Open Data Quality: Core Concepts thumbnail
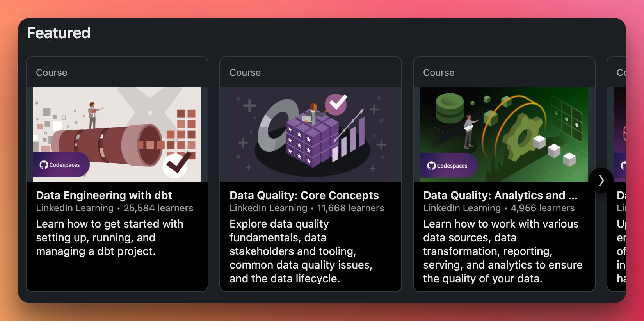This screenshot has height=321, width=644. 311,135
